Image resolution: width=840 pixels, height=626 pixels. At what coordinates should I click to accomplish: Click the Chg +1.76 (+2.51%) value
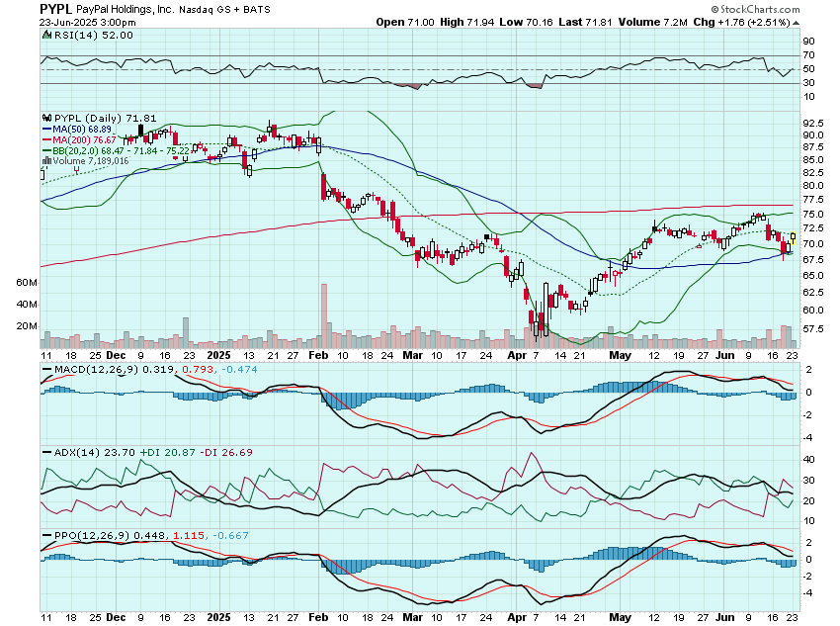741,22
